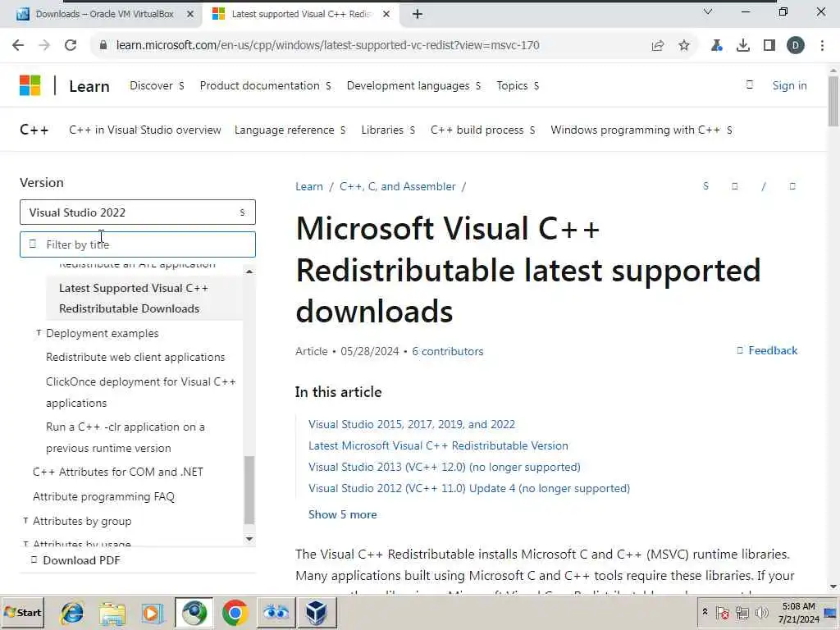This screenshot has width=840, height=630.
Task: Toggle the browser side panel icon
Action: (769, 46)
